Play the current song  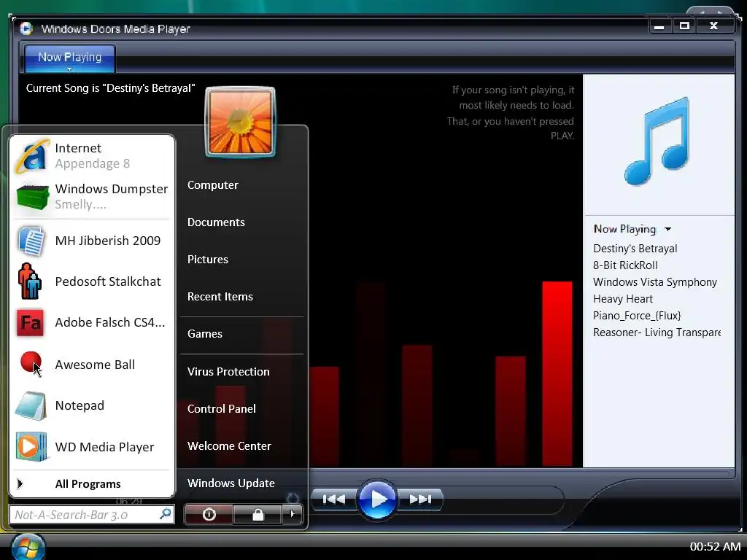point(377,499)
